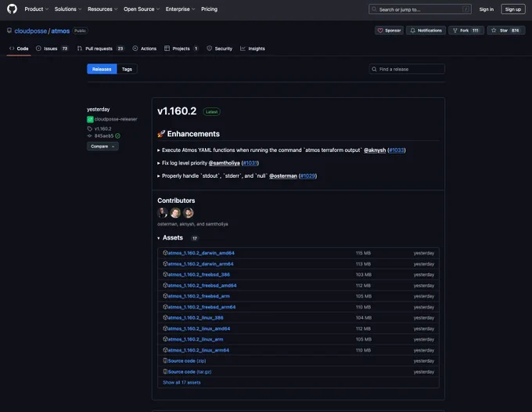
Task: Open commit 845aeb5
Action: coord(104,136)
